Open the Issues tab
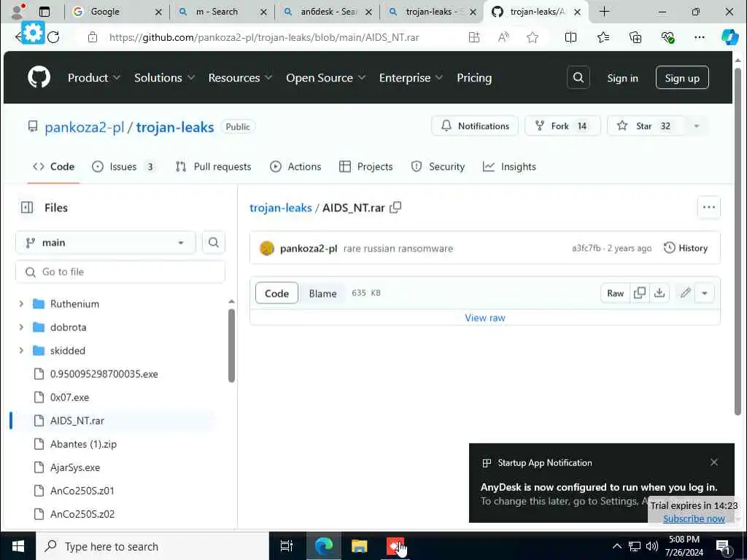The image size is (747, 560). coord(123,166)
